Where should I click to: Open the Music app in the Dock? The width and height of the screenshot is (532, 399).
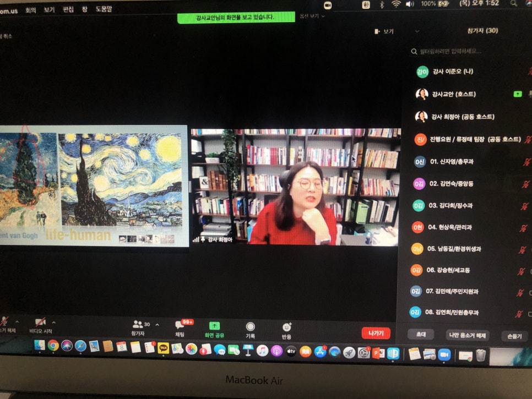pos(262,351)
